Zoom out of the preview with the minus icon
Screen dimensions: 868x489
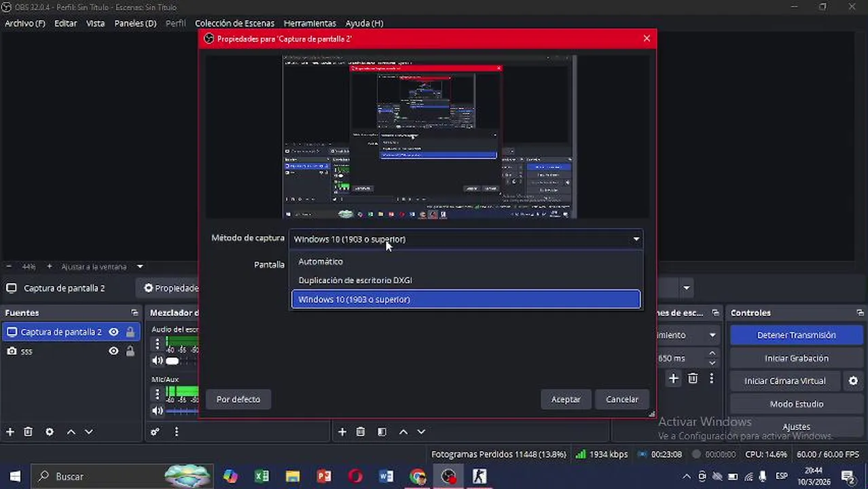9,266
